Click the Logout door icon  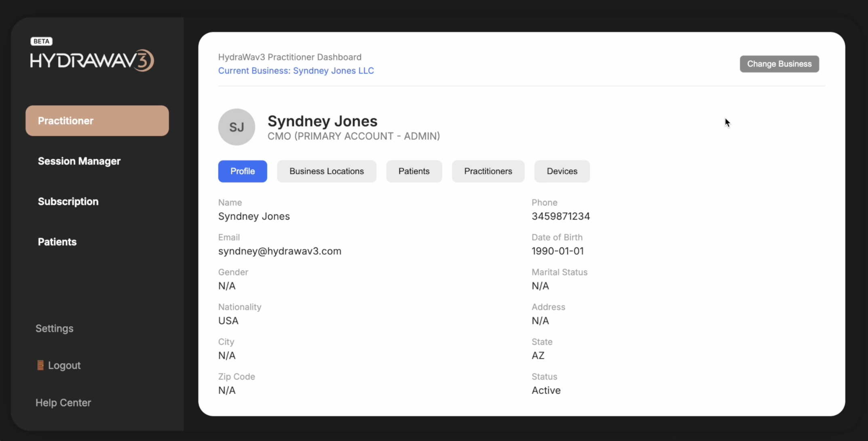pyautogui.click(x=40, y=365)
